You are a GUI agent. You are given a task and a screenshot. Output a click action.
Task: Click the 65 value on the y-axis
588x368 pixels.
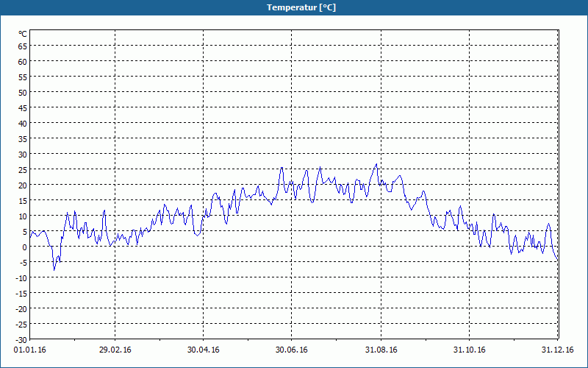23,46
